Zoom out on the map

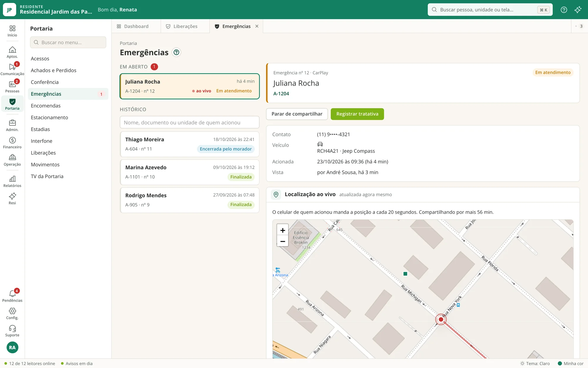click(x=283, y=241)
